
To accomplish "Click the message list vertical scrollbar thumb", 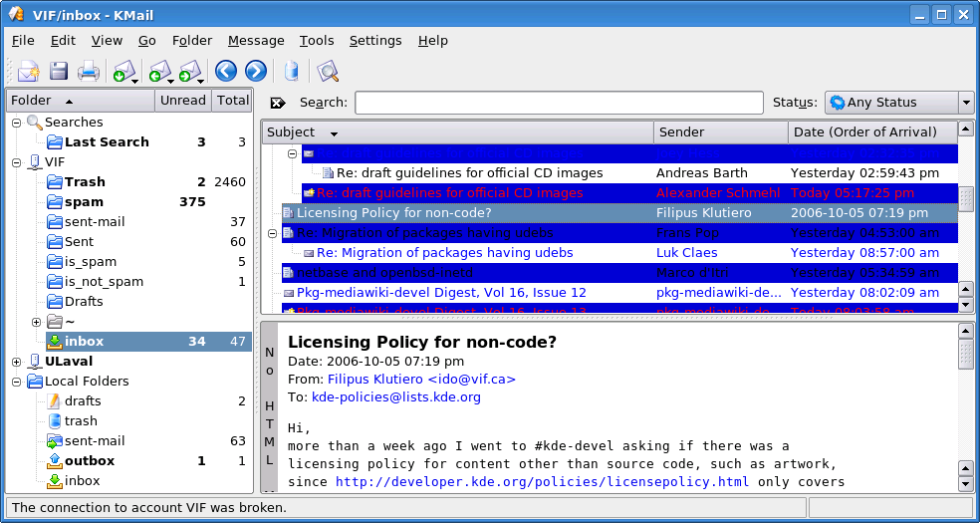I will click(966, 199).
